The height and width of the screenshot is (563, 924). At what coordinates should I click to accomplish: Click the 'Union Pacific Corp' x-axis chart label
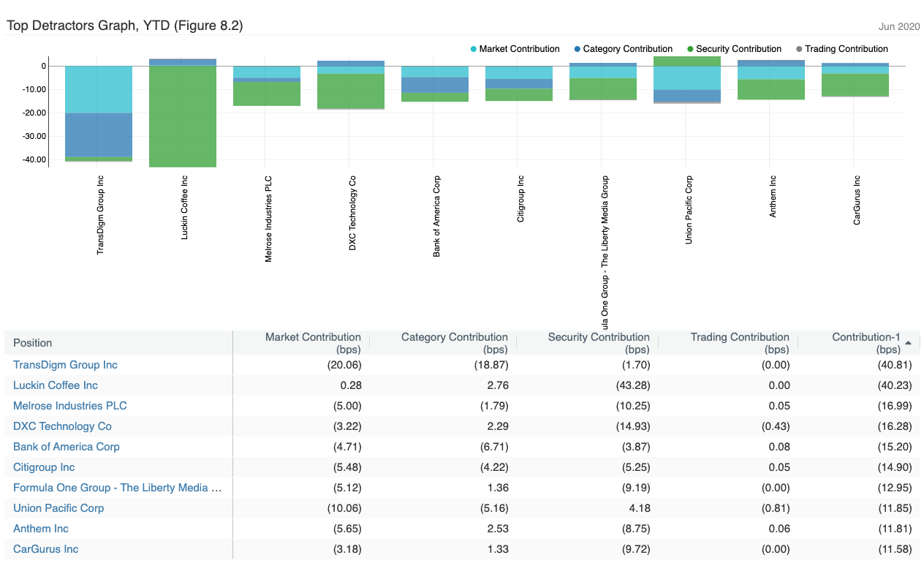coord(689,210)
